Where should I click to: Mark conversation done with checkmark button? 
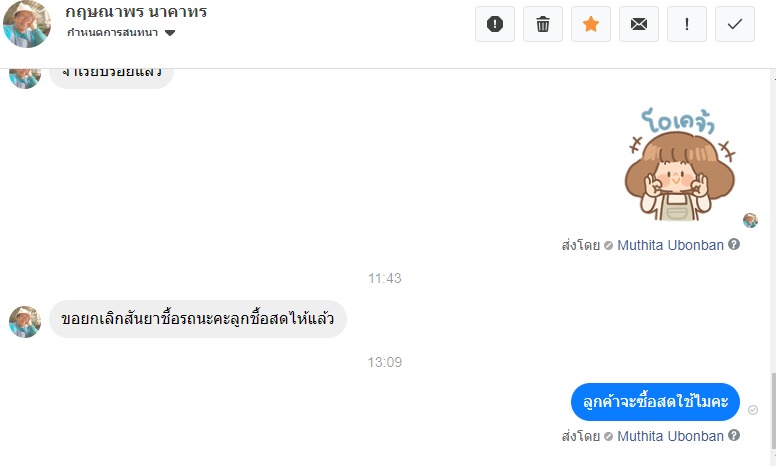735,24
